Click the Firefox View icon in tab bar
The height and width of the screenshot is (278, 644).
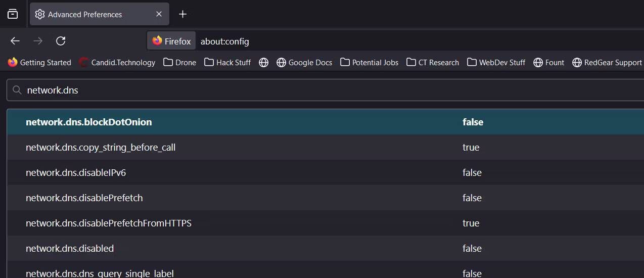[x=13, y=14]
